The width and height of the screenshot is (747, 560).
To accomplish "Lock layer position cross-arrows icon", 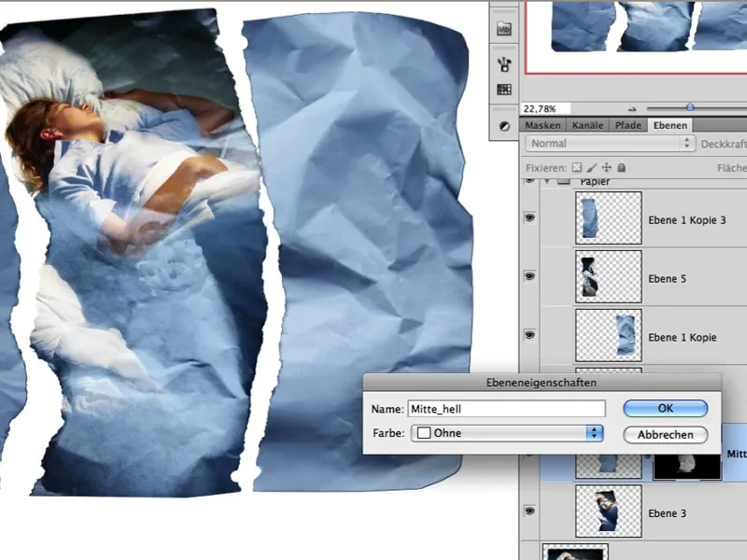I will pyautogui.click(x=606, y=168).
